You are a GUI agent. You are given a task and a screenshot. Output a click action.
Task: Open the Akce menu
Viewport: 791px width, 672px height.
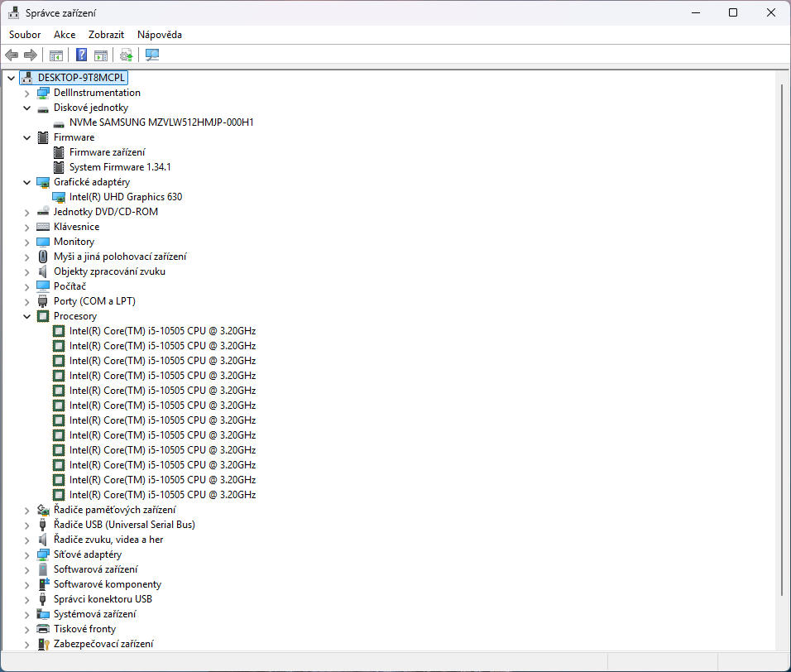pyautogui.click(x=65, y=35)
